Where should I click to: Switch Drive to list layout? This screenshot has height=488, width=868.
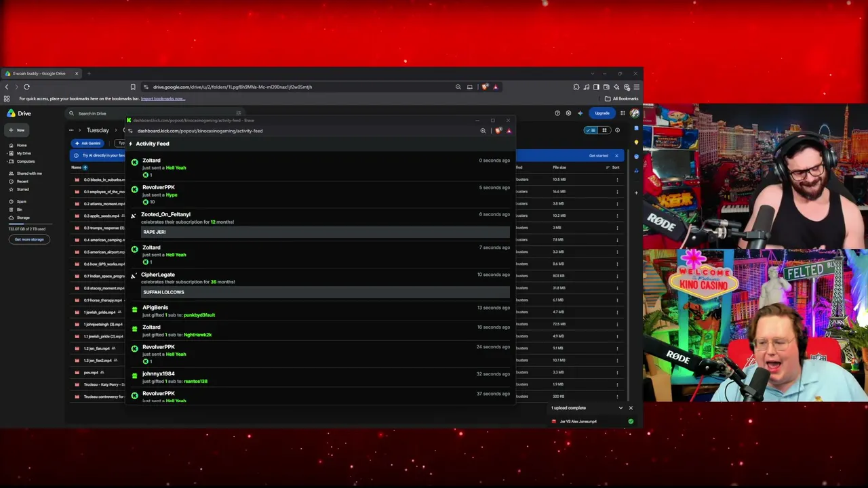[591, 130]
